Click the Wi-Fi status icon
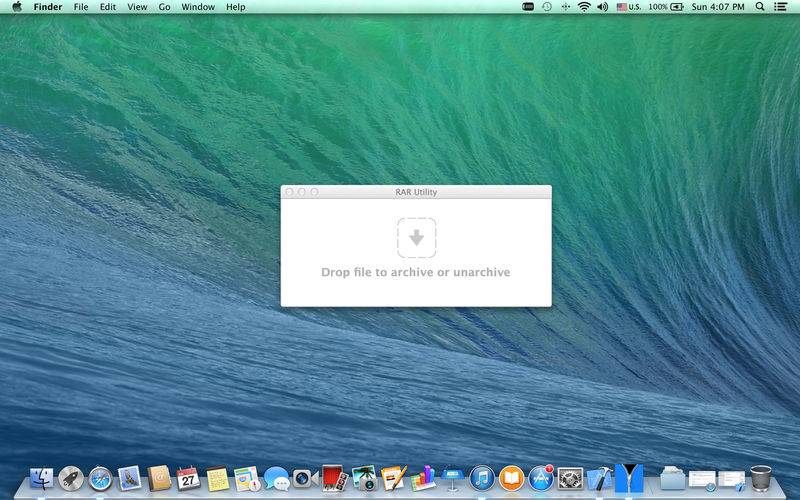Image resolution: width=800 pixels, height=500 pixels. [x=584, y=7]
